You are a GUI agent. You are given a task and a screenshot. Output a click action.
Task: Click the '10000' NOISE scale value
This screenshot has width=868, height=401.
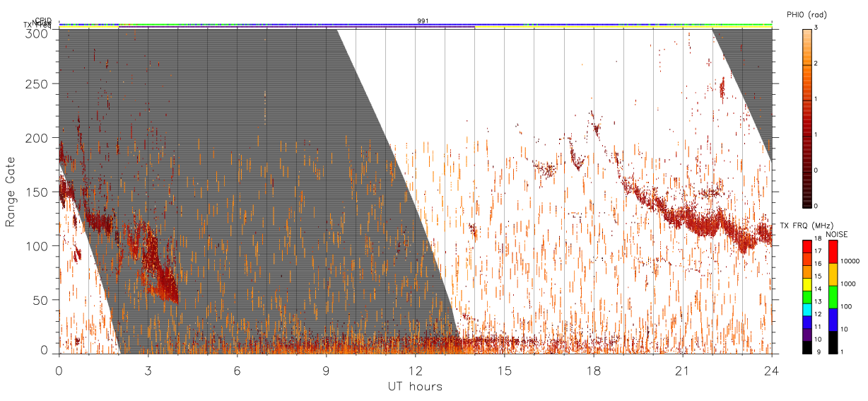[851, 262]
